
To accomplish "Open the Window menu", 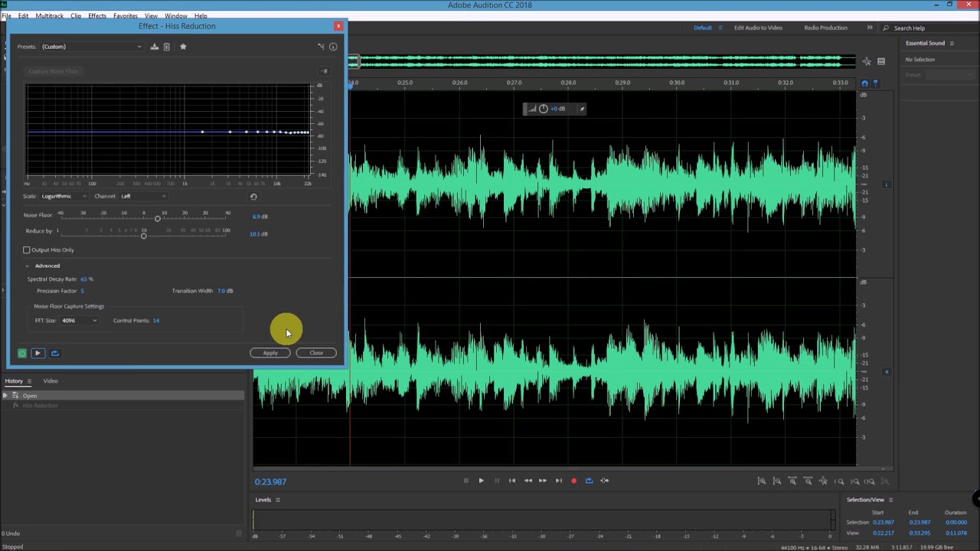I will (x=175, y=15).
